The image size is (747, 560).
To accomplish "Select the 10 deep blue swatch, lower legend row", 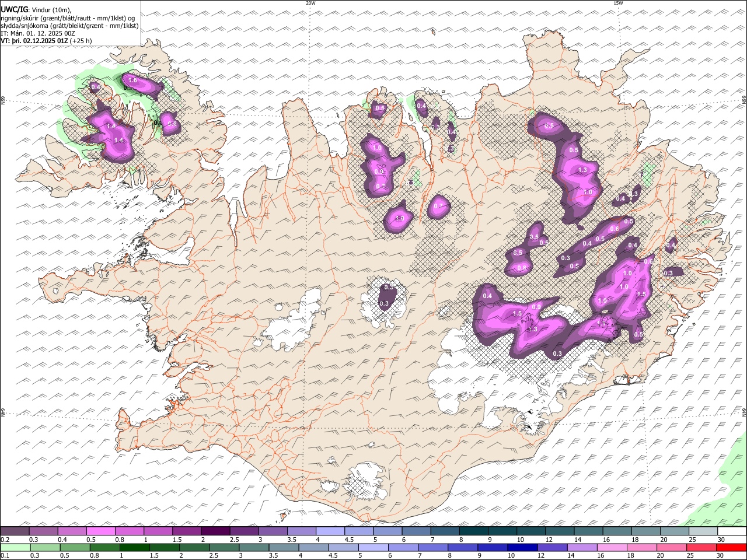I will 523,548.
